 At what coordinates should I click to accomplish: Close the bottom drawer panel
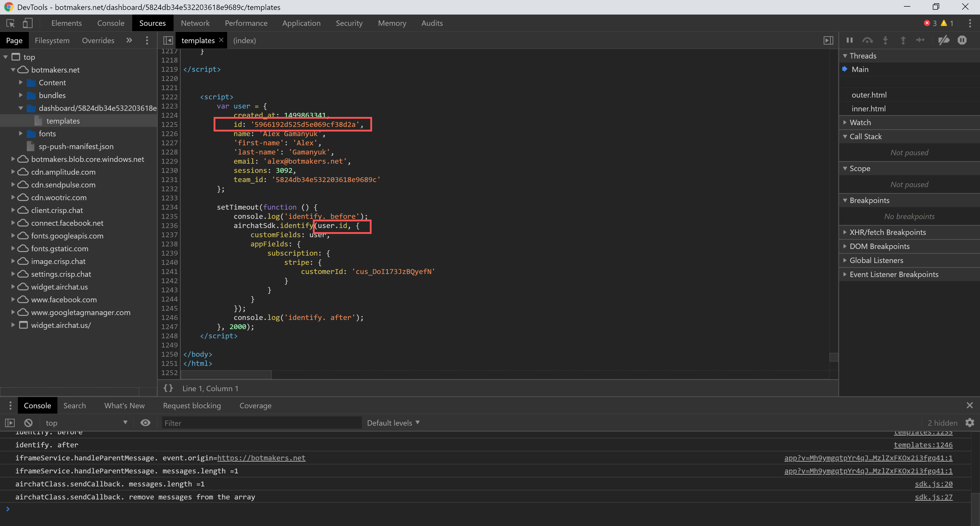pyautogui.click(x=970, y=405)
